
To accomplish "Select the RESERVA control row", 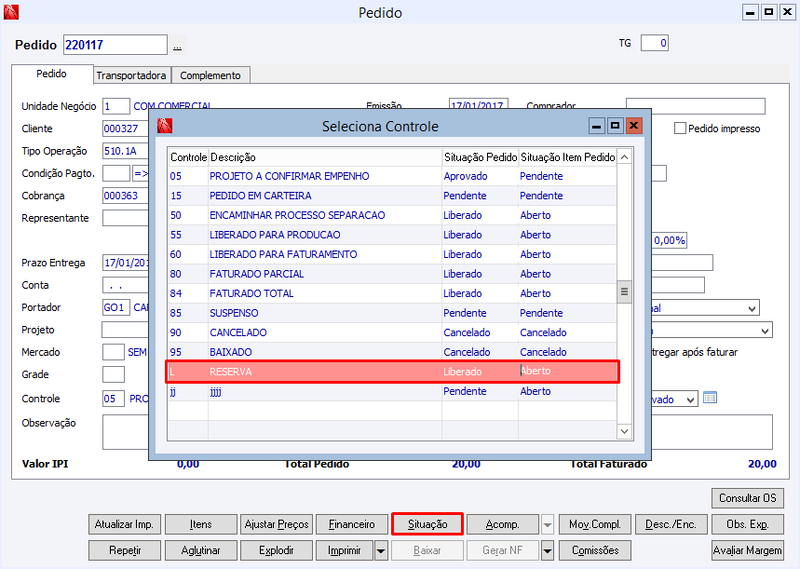I will (392, 372).
